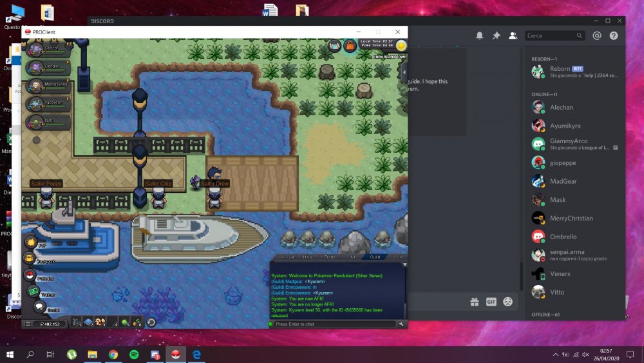Open Discord pinned messages icon
The height and width of the screenshot is (363, 644).
(497, 36)
